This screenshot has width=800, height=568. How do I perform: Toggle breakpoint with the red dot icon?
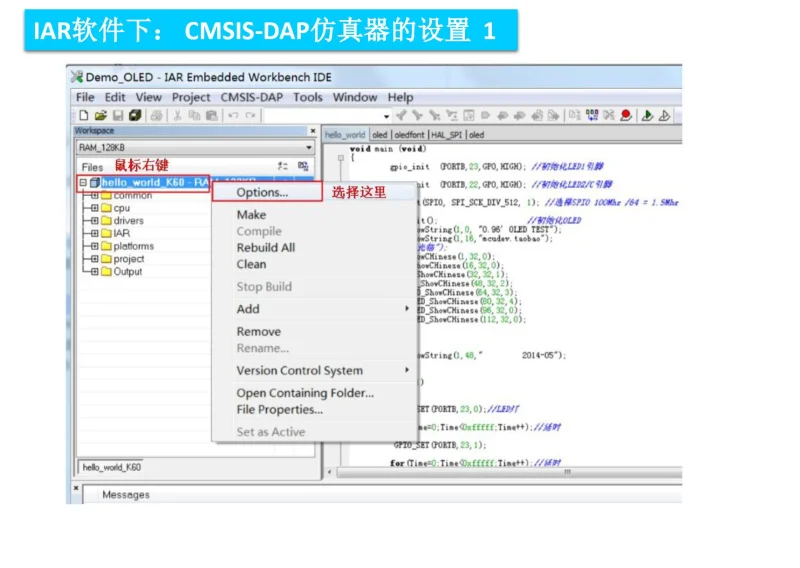click(626, 115)
